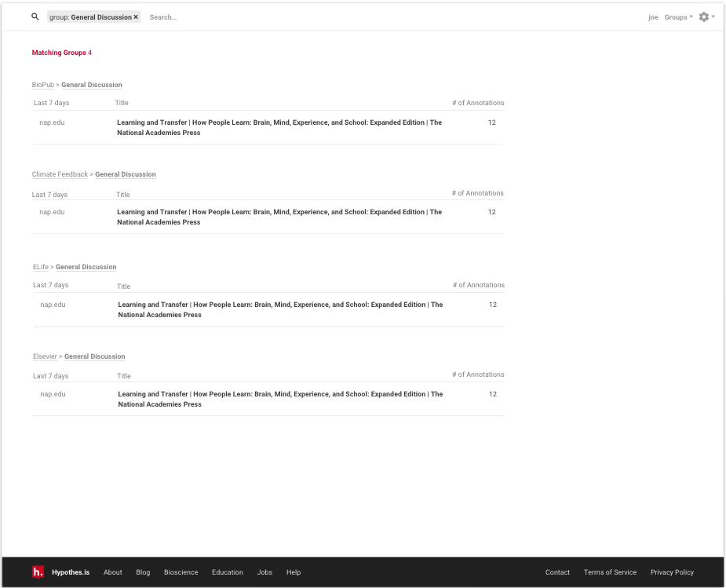Open the Contact footer link

(x=557, y=572)
